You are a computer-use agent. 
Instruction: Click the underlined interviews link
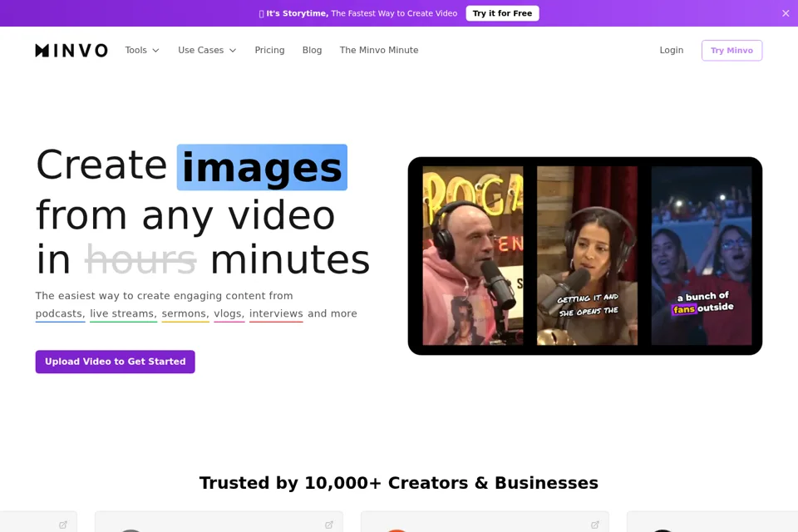[276, 313]
